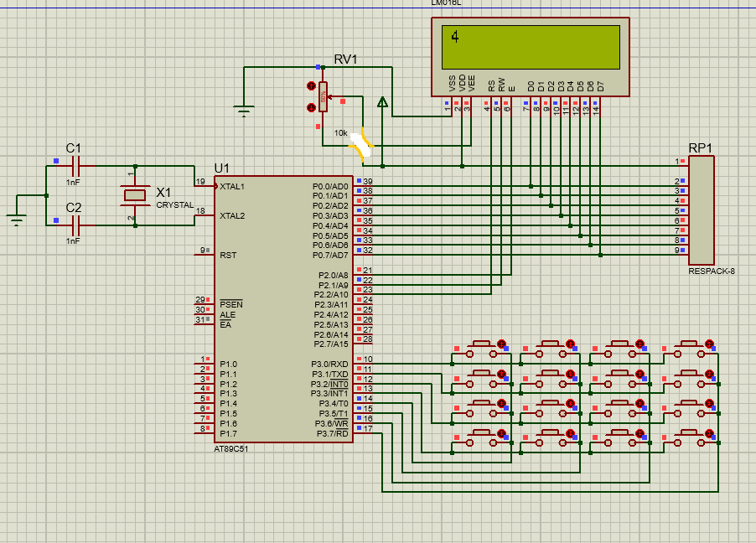Click the ground symbol beside RV1

[244, 111]
